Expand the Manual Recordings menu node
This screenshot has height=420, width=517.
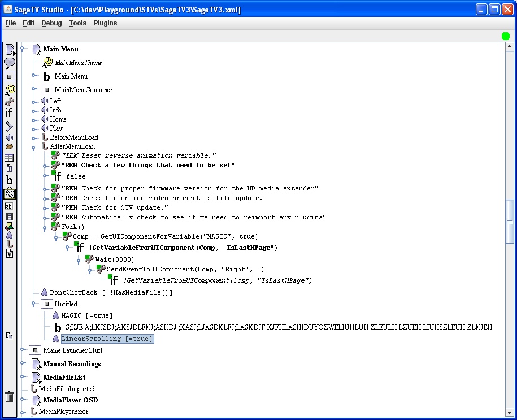point(22,363)
